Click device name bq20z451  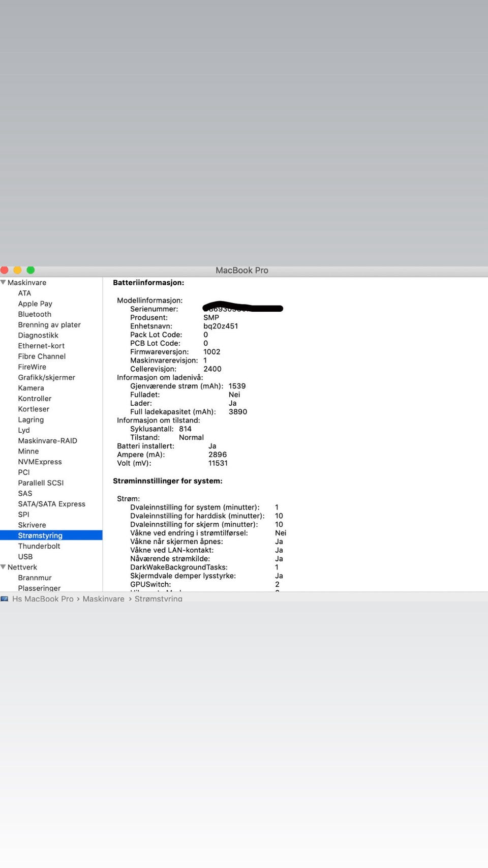(x=221, y=326)
